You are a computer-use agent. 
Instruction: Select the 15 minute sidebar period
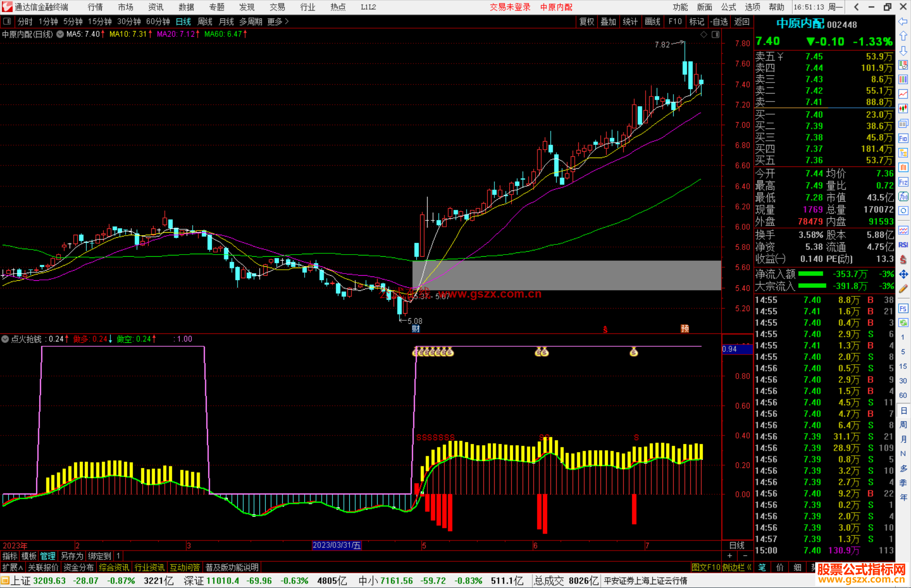(903, 366)
